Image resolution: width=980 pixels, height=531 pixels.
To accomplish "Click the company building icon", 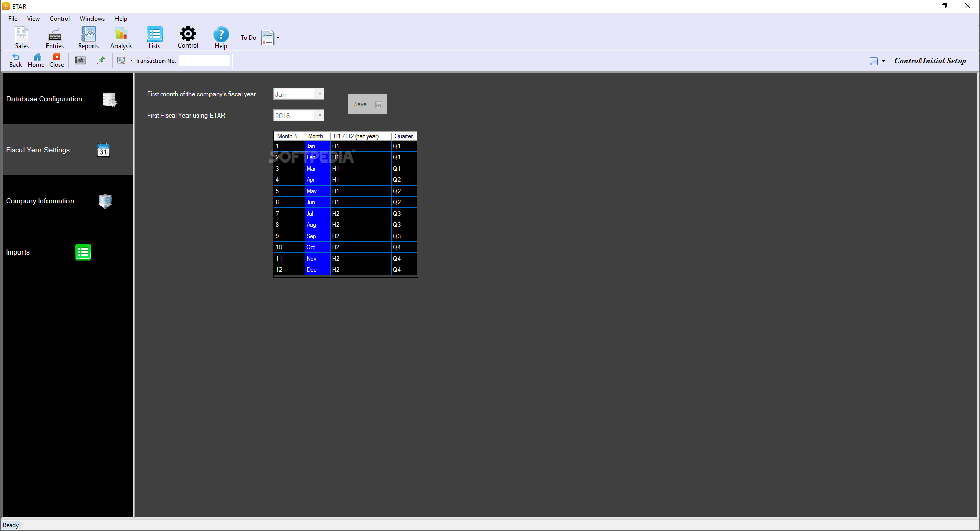I will coord(105,201).
